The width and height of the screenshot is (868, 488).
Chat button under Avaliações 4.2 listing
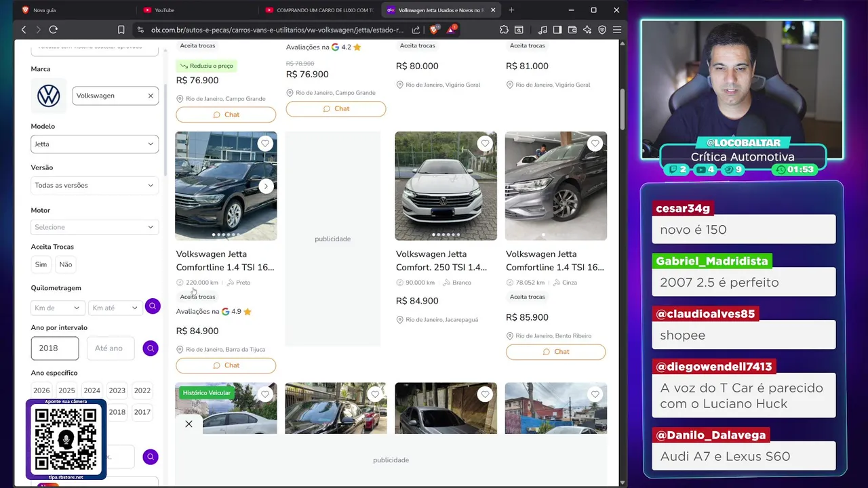point(336,108)
